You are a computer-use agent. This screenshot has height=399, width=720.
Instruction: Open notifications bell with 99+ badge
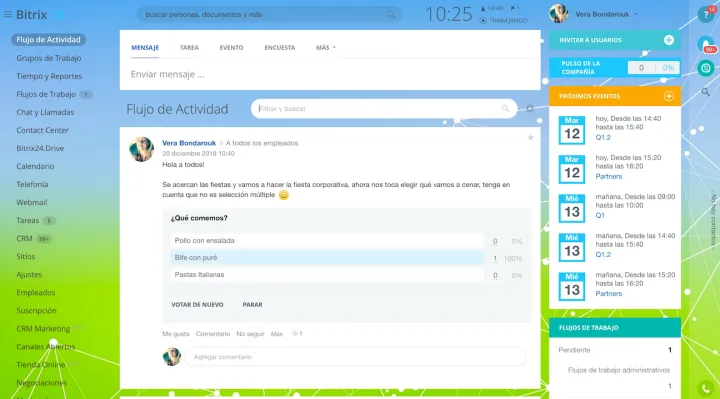pos(706,45)
